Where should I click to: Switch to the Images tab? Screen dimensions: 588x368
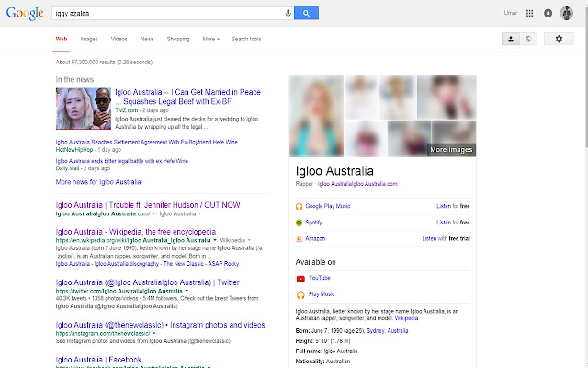pyautogui.click(x=89, y=40)
